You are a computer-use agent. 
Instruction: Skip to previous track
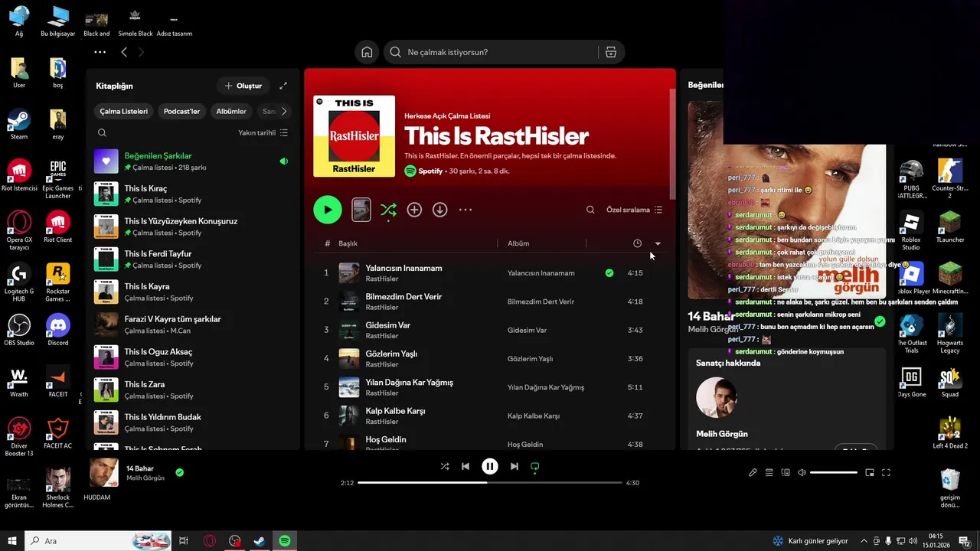[465, 466]
